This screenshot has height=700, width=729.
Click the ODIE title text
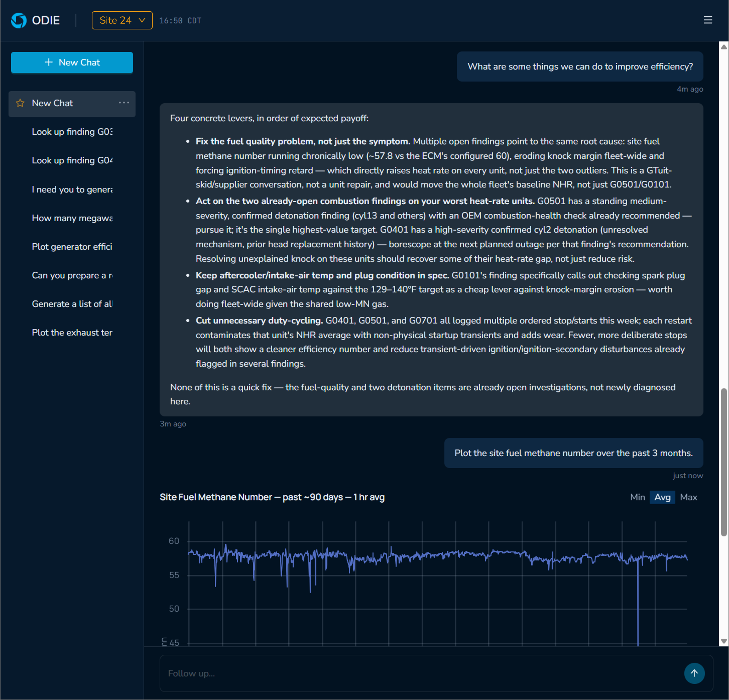46,20
